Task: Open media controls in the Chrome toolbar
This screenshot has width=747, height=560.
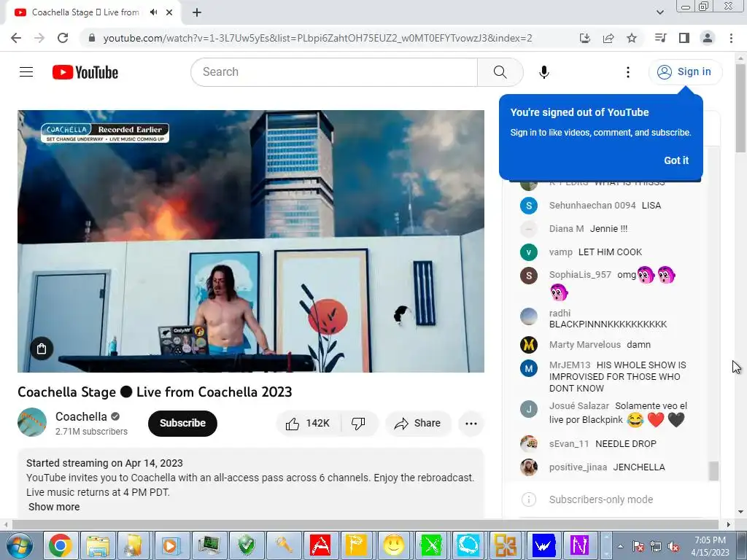Action: click(x=661, y=38)
